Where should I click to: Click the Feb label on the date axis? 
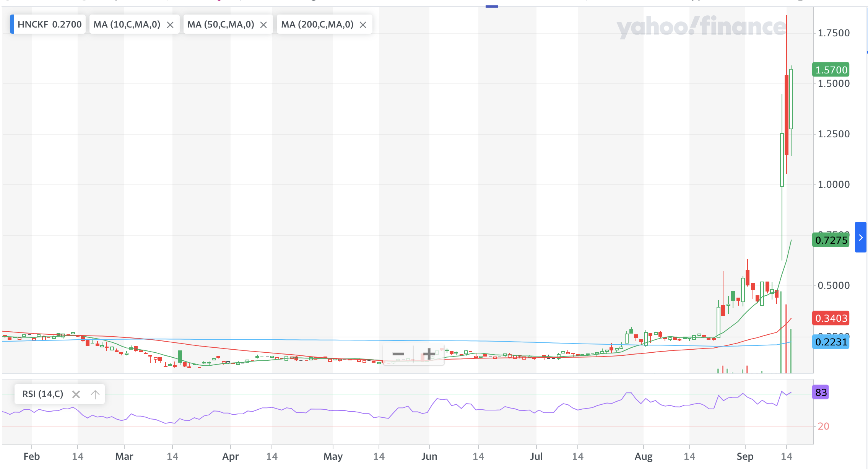[31, 456]
